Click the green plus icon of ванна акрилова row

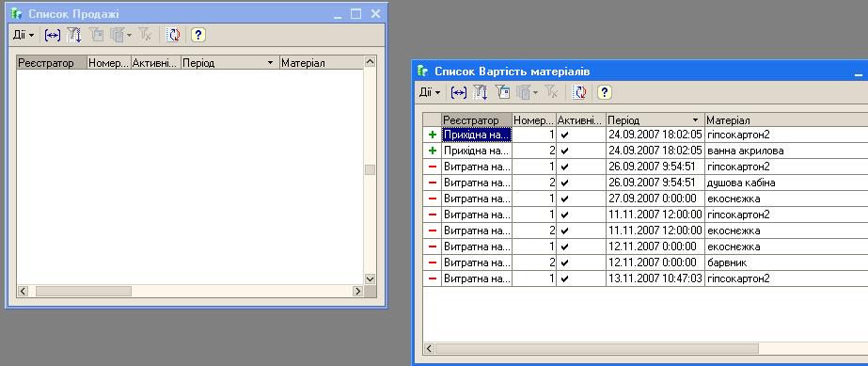pyautogui.click(x=433, y=151)
